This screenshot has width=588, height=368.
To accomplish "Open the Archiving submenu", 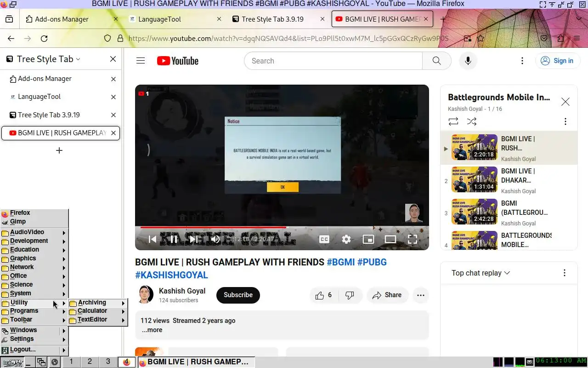I will [x=98, y=303].
